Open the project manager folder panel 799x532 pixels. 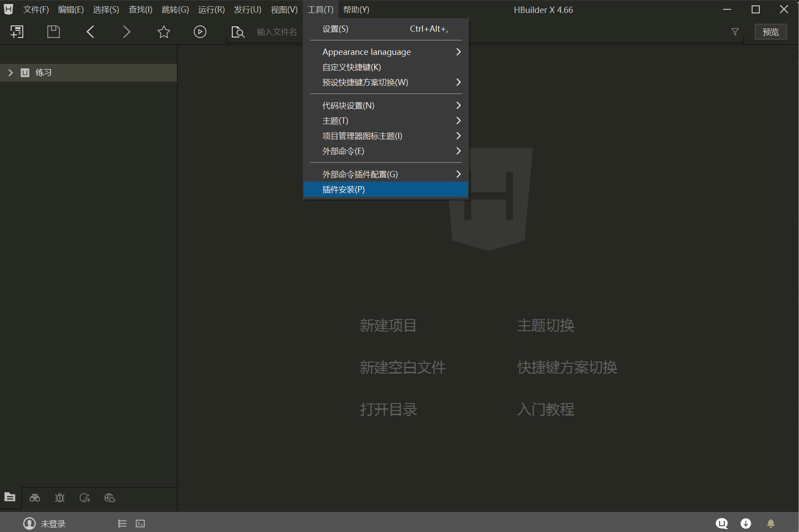(10, 498)
